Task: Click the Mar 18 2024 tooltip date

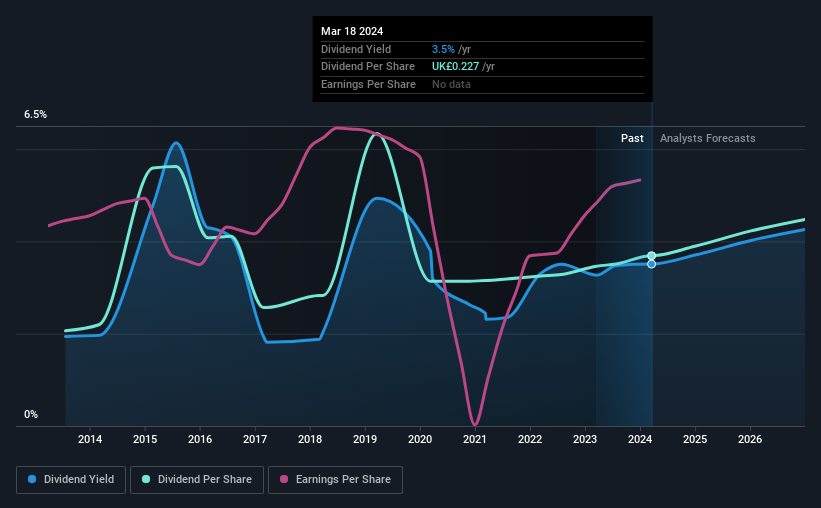Action: [x=352, y=31]
